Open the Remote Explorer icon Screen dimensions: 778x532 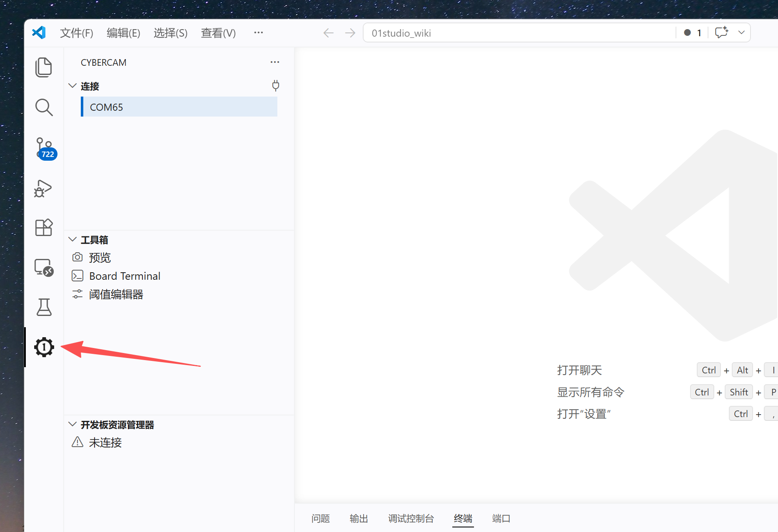[44, 267]
